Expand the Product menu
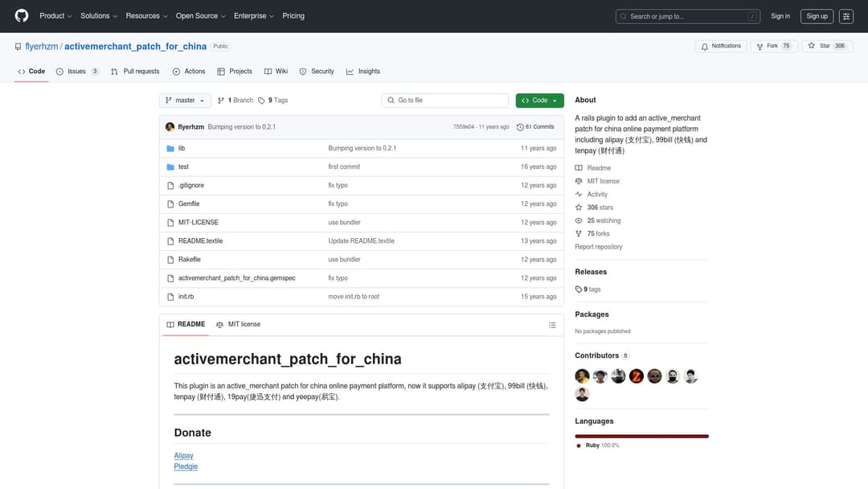Image resolution: width=868 pixels, height=489 pixels. pyautogui.click(x=55, y=16)
